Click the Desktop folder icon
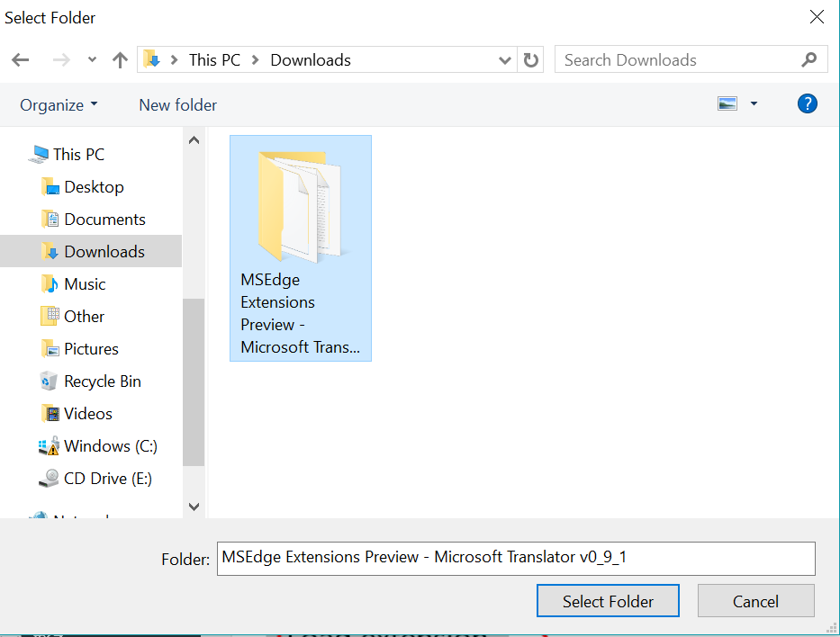The height and width of the screenshot is (637, 840). click(50, 187)
